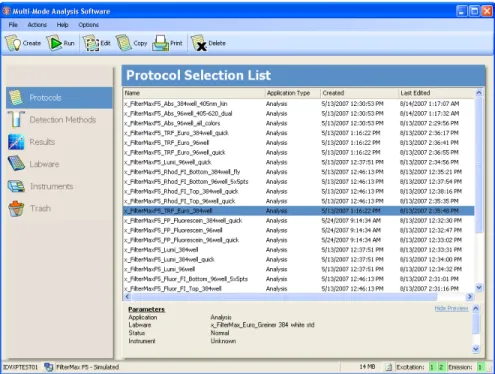
Task: Click FilterMax F5 - Simulated status text
Action: (88, 367)
